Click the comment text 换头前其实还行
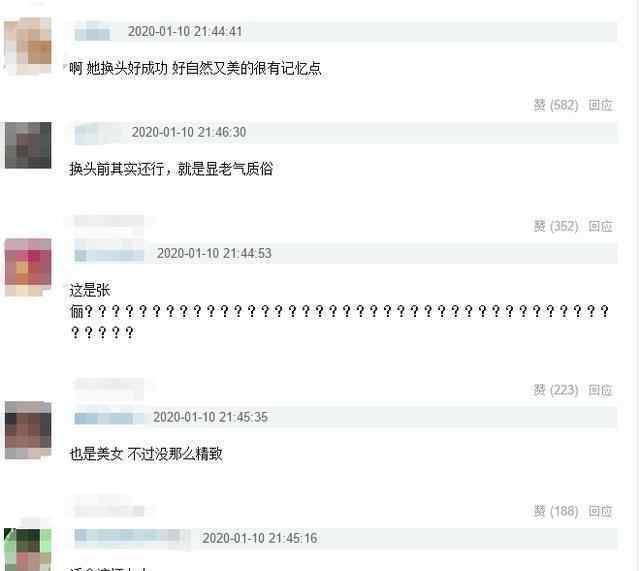 tap(116, 169)
